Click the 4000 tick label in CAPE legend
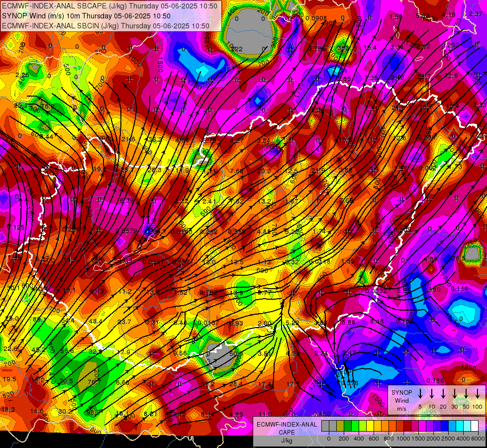The width and height of the screenshot is (487, 448). (463, 439)
